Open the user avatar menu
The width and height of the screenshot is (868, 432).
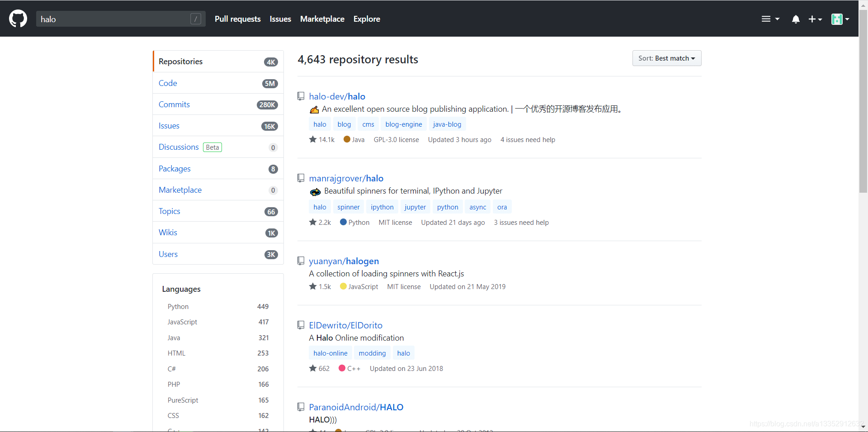coord(840,19)
